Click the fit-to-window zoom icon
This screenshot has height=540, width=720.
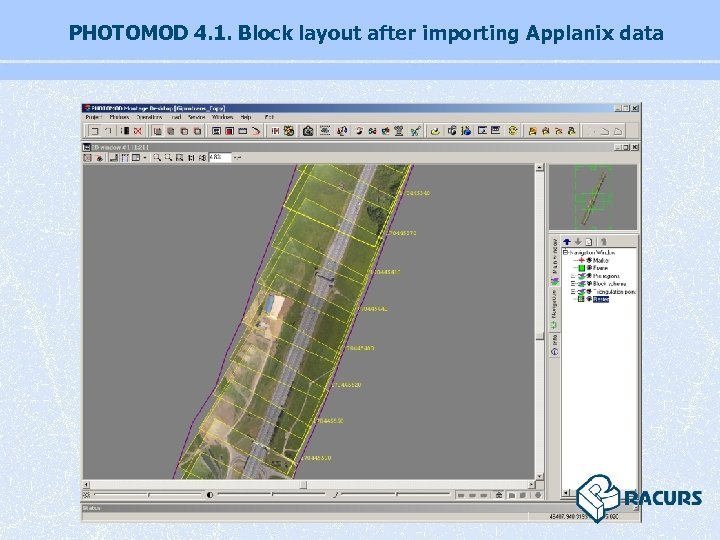180,158
